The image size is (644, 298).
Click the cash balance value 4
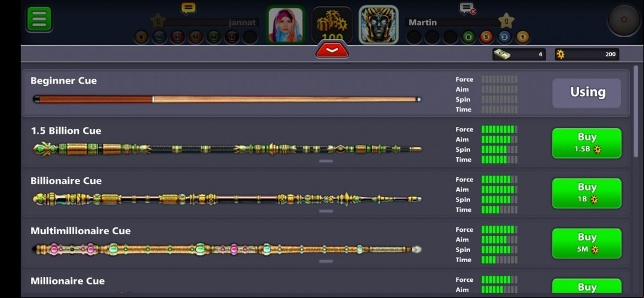(x=540, y=55)
